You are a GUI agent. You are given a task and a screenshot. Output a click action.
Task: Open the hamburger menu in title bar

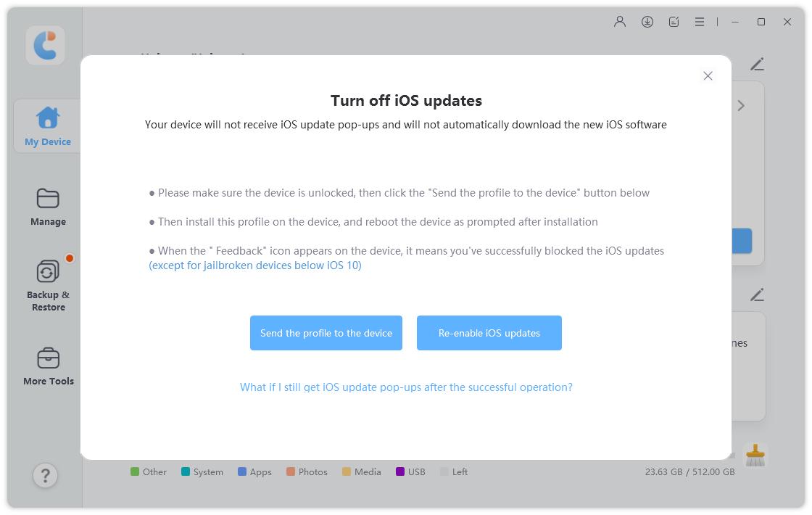pyautogui.click(x=700, y=22)
